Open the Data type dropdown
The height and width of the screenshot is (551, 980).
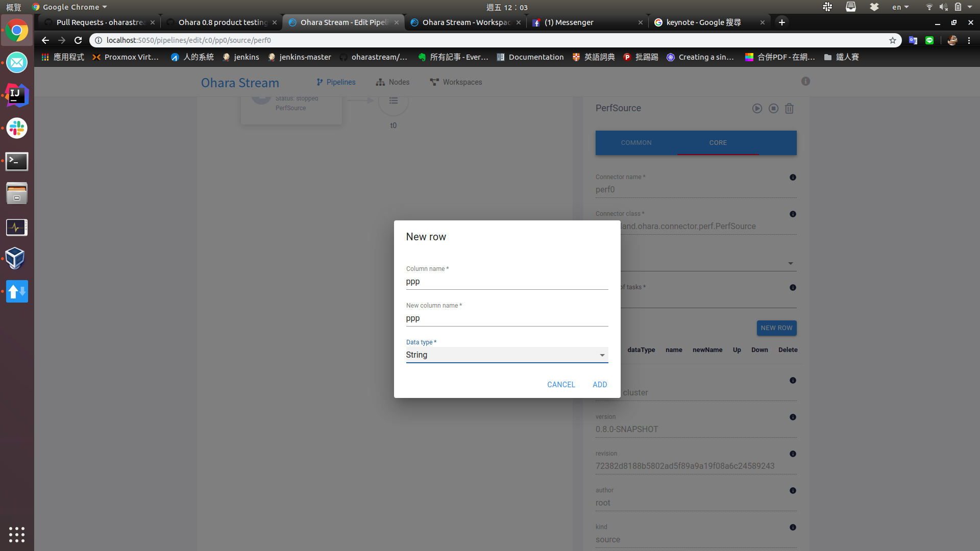point(507,355)
